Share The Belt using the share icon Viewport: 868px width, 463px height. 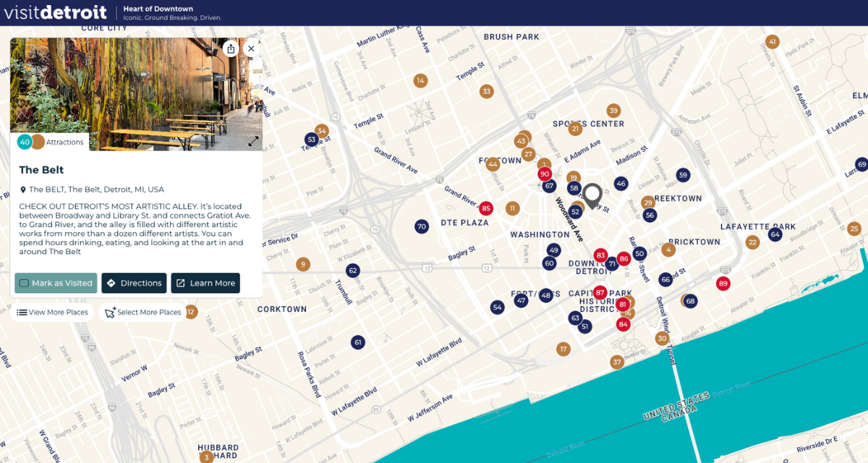(231, 48)
